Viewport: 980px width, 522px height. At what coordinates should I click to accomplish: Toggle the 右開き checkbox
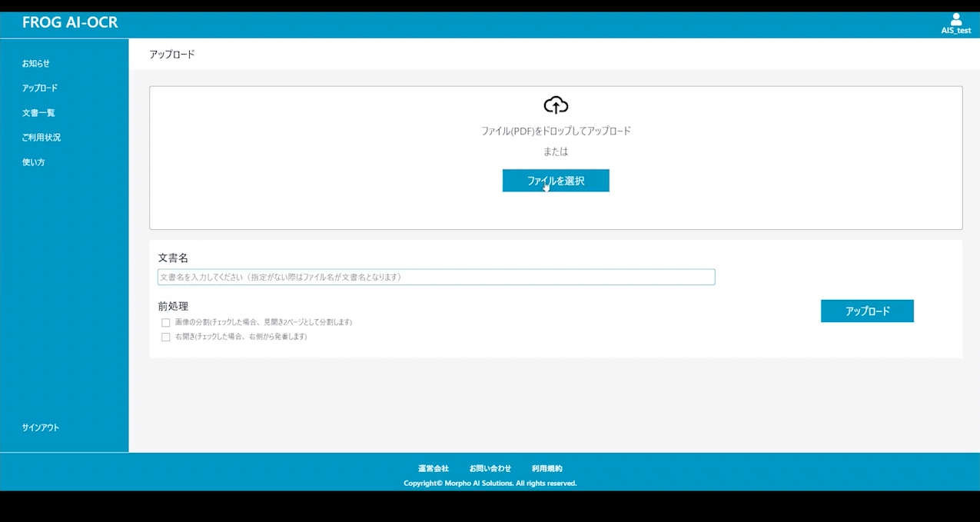(166, 337)
